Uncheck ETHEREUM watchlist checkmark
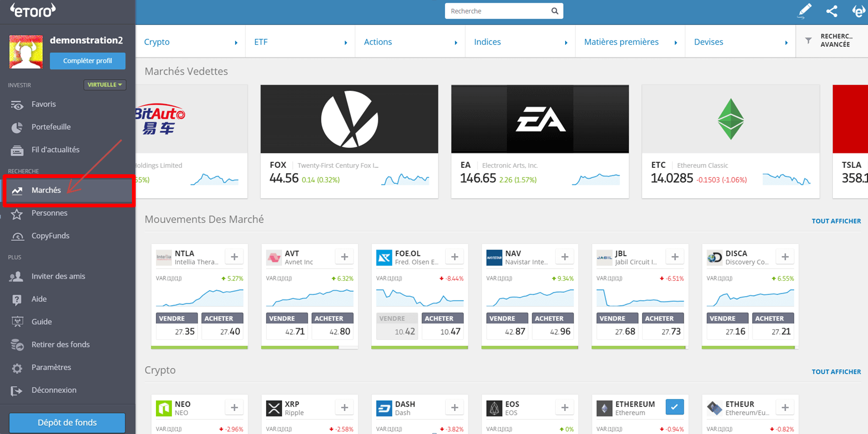The width and height of the screenshot is (868, 434). pyautogui.click(x=675, y=407)
